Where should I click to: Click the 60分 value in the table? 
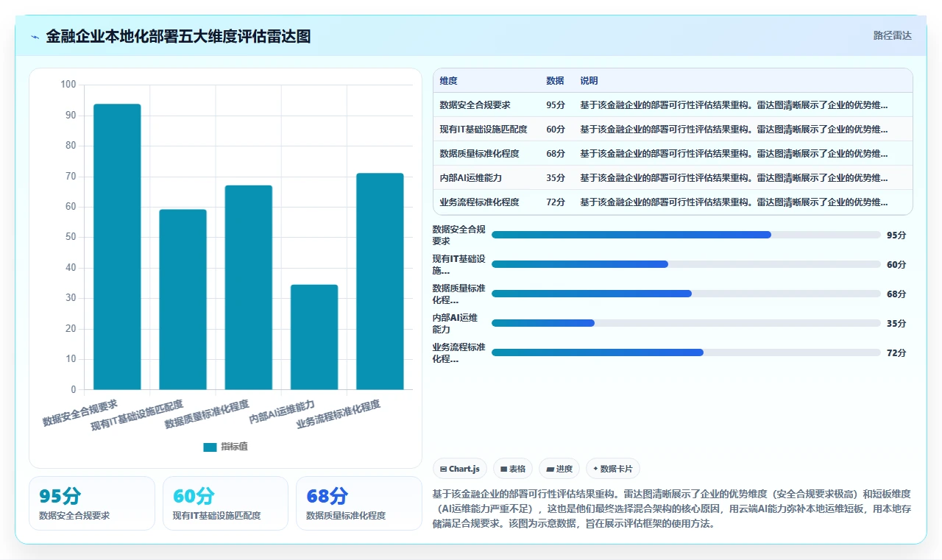556,129
